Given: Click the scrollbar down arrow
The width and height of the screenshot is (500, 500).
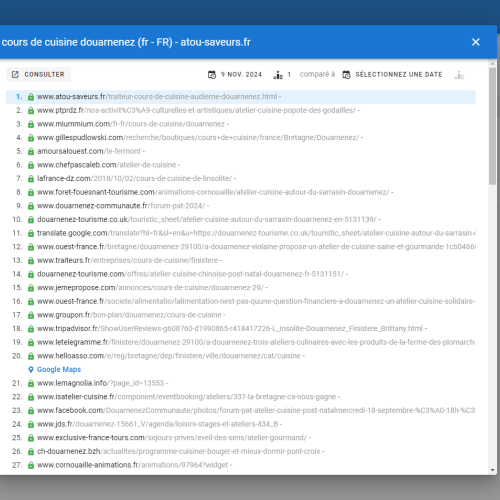Looking at the screenshot, I should [492, 470].
